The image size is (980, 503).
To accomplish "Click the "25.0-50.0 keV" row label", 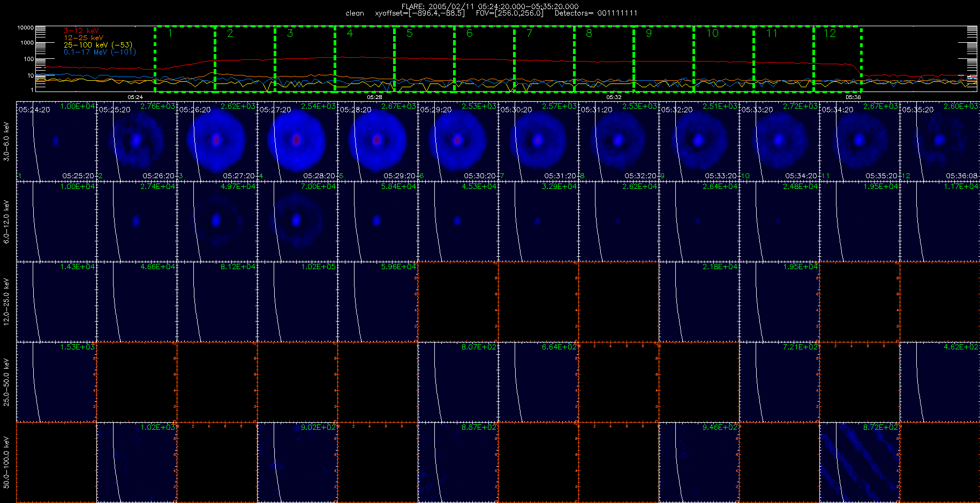I will (6, 382).
